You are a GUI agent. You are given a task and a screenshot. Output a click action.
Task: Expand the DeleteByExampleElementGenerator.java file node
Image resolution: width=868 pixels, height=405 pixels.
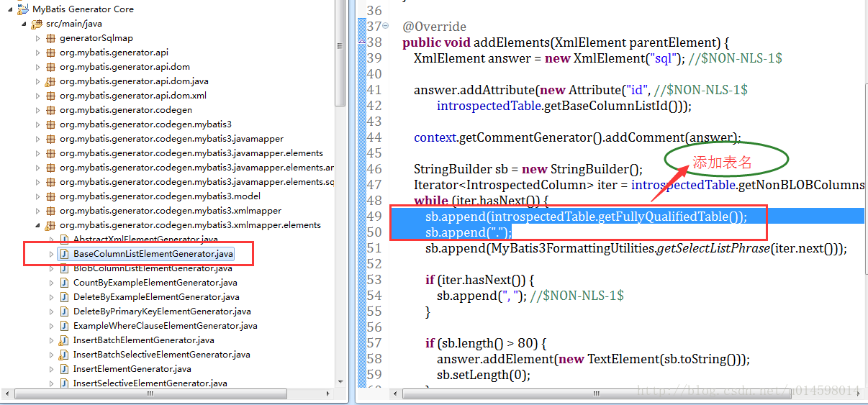pos(52,297)
